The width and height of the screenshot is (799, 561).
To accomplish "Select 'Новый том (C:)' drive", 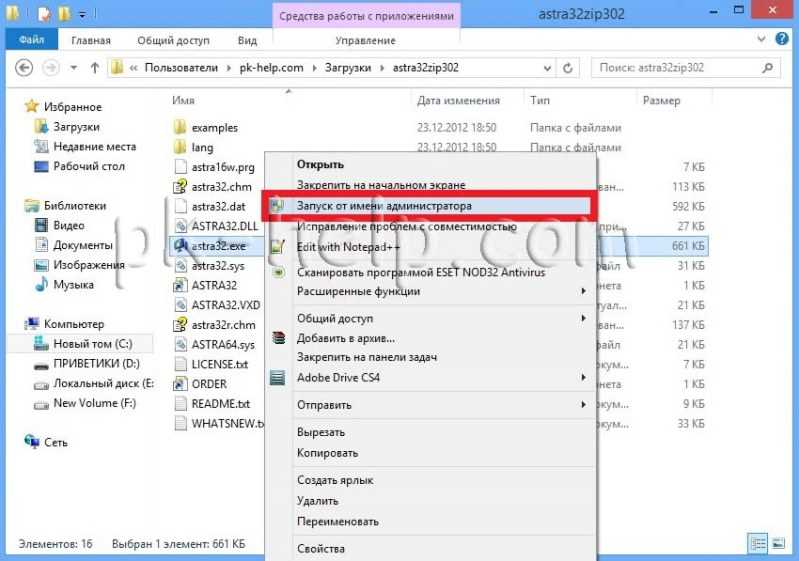I will coord(92,343).
